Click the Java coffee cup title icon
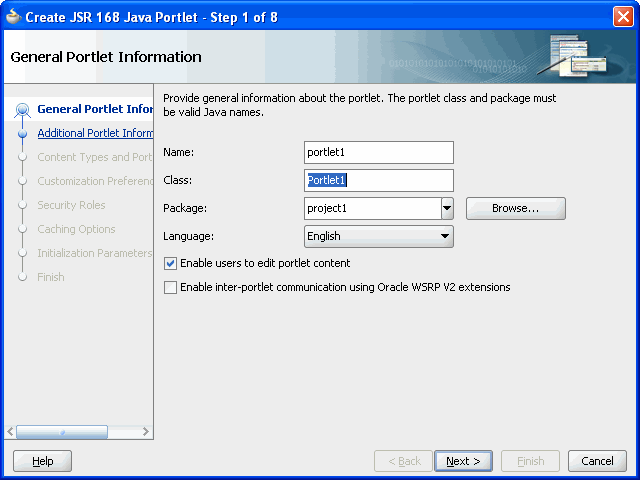The width and height of the screenshot is (640, 480). [x=13, y=17]
